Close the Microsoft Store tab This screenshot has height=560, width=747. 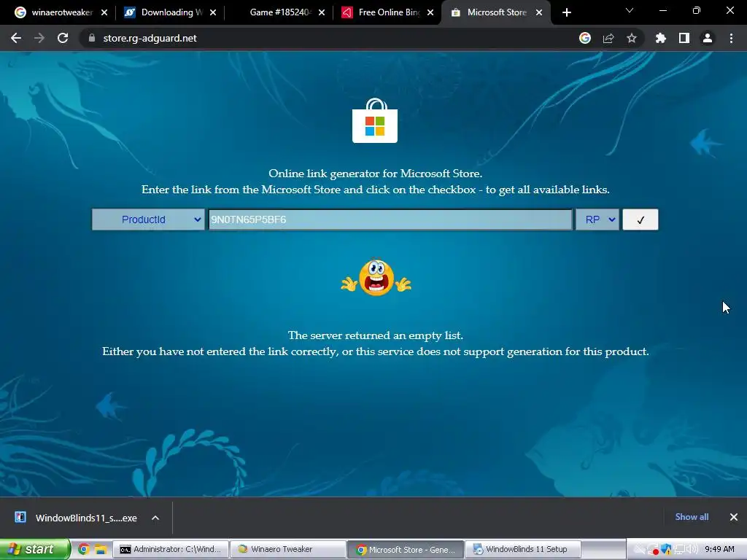point(539,12)
